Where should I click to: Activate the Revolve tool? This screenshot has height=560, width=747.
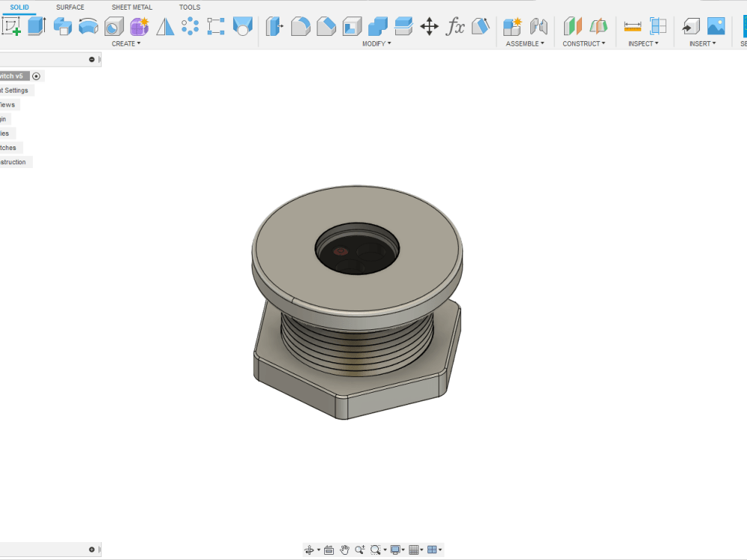pyautogui.click(x=63, y=26)
